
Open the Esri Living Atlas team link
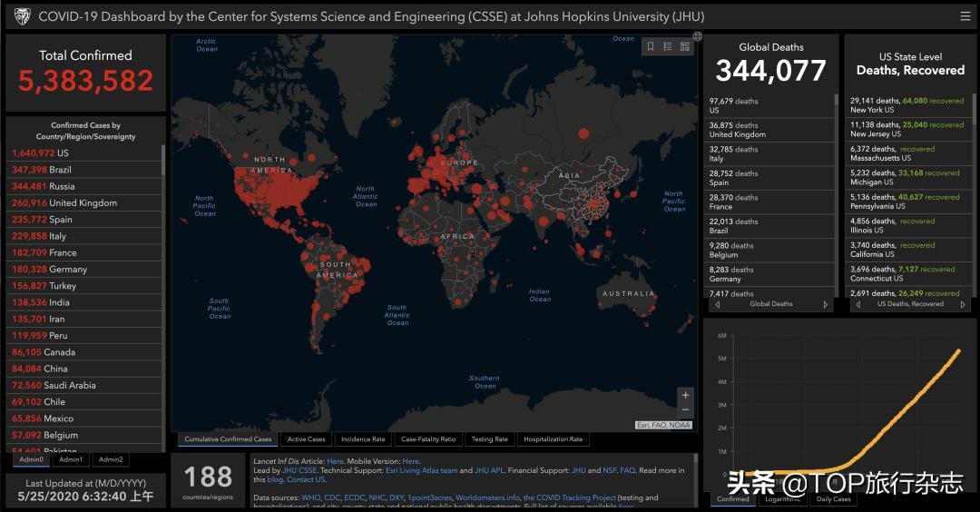tap(421, 470)
